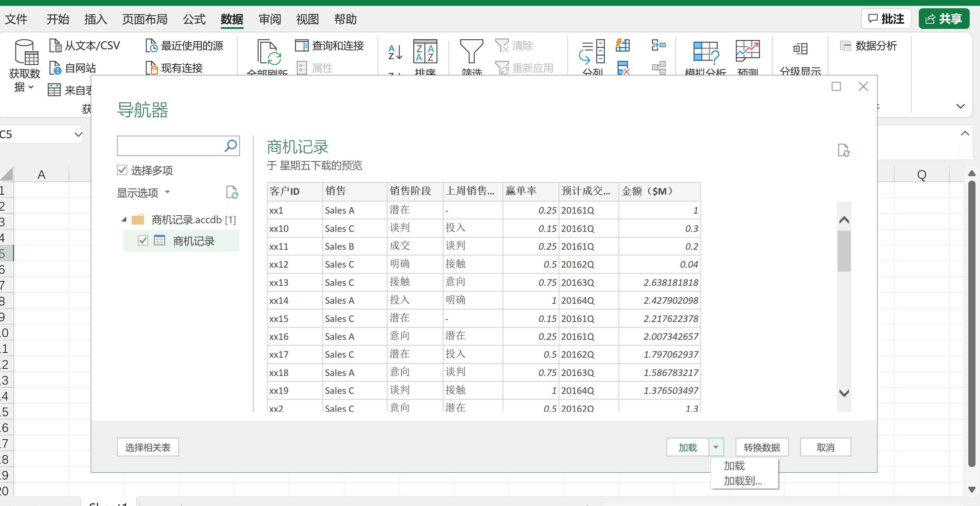The width and height of the screenshot is (980, 506).
Task: Expand the Name Box dropdown
Action: click(78, 134)
